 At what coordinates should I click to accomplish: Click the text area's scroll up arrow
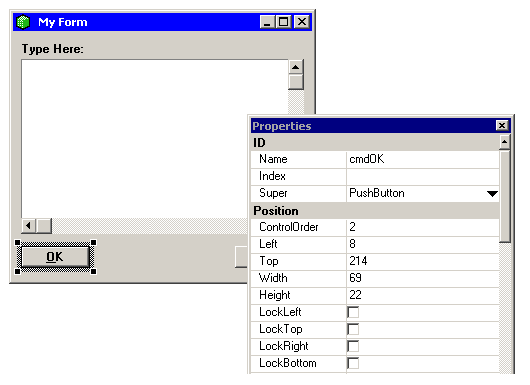point(296,67)
